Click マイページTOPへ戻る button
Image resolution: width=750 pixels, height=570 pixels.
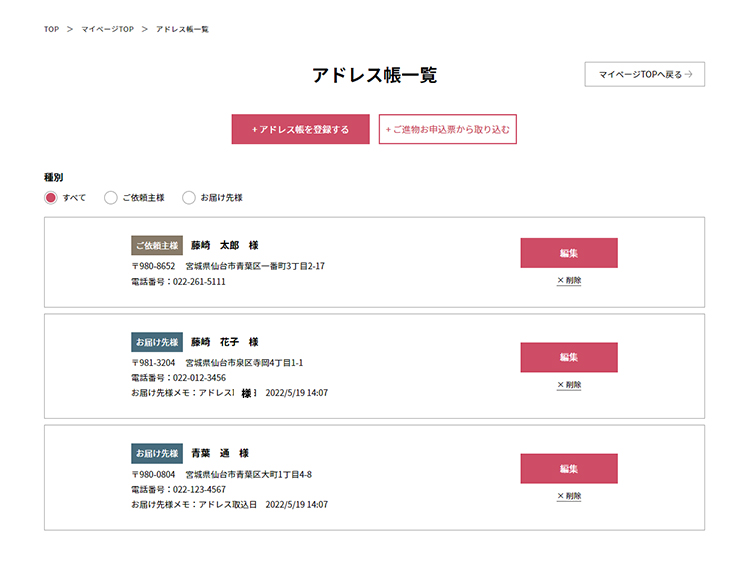coord(644,74)
